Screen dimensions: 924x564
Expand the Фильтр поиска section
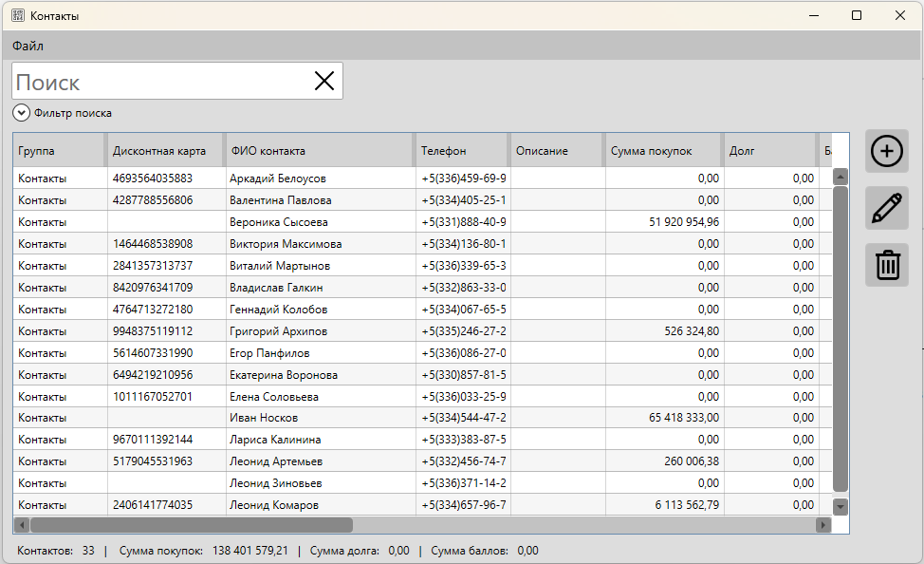tap(22, 113)
